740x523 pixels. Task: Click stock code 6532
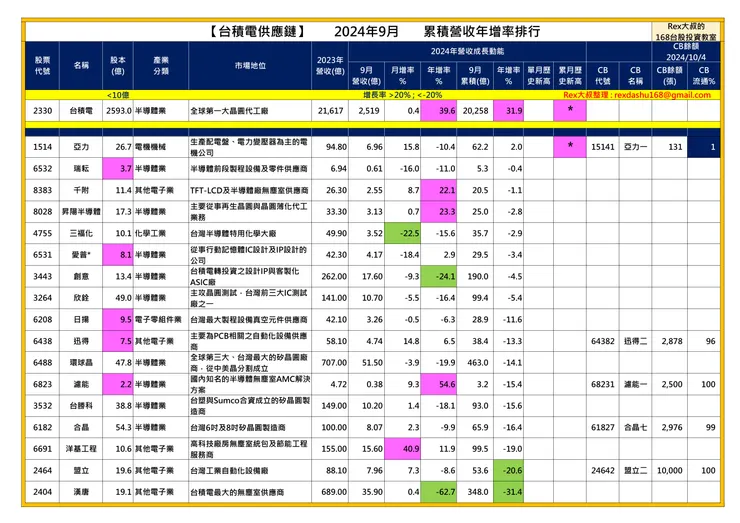click(42, 169)
